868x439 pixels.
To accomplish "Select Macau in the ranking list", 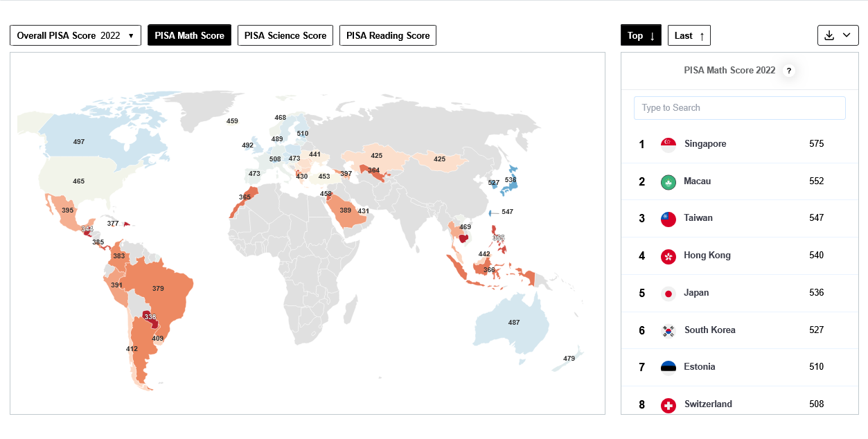I will coord(739,181).
